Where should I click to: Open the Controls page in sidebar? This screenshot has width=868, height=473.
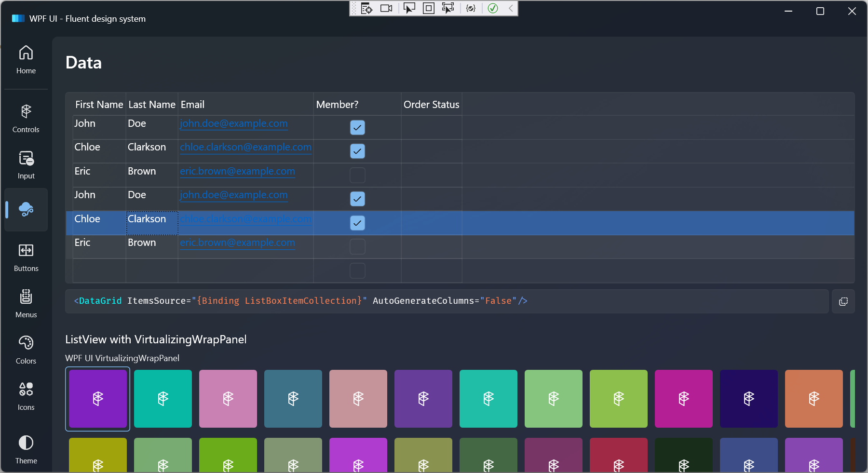coord(26,119)
